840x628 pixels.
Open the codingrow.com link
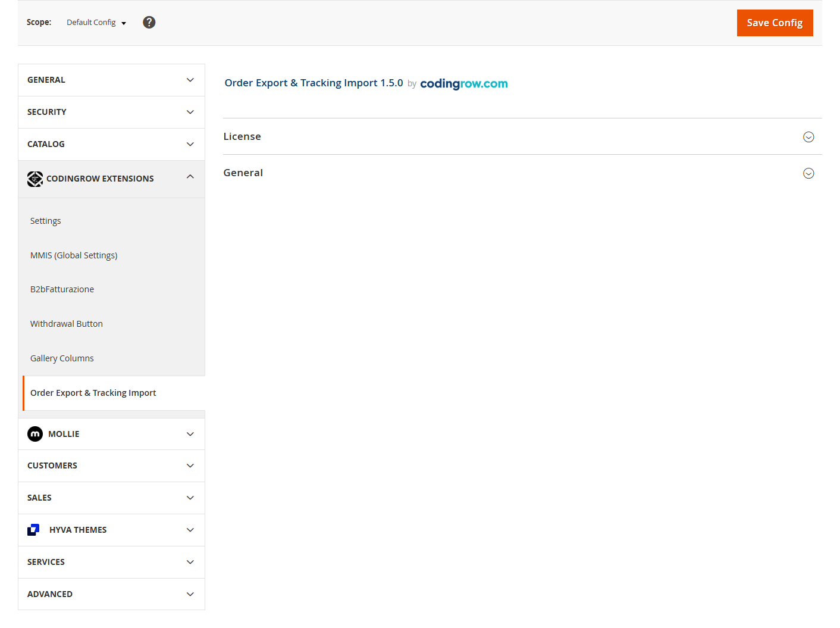(464, 83)
